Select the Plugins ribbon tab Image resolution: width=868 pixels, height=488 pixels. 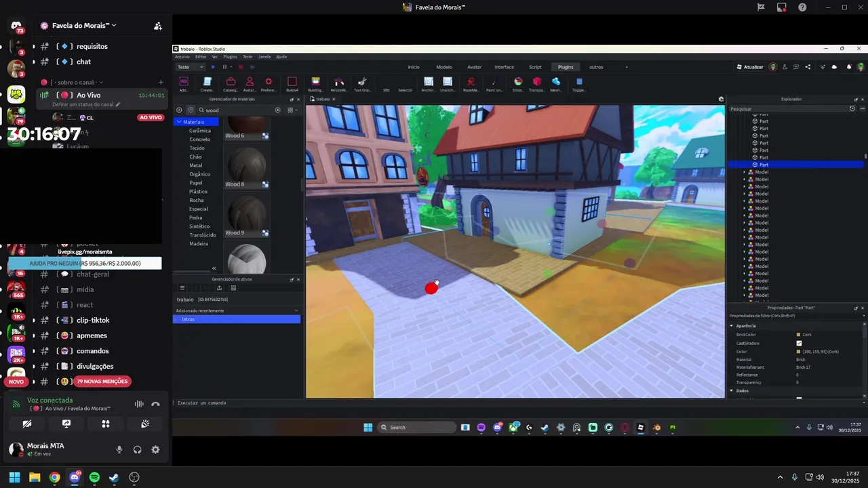point(566,67)
